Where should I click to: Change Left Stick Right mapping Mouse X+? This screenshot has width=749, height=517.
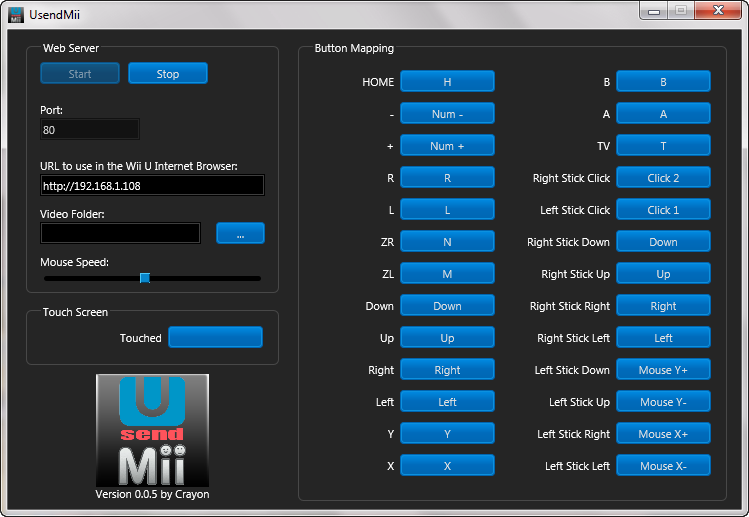[663, 433]
